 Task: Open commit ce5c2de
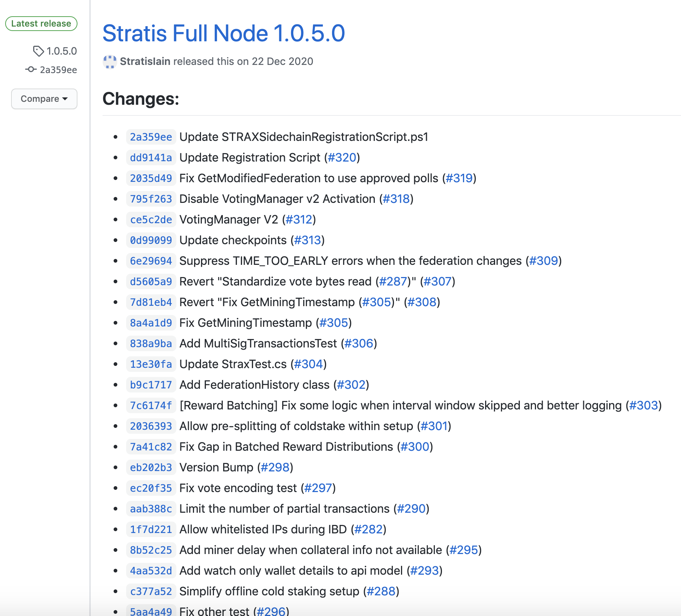pos(151,219)
